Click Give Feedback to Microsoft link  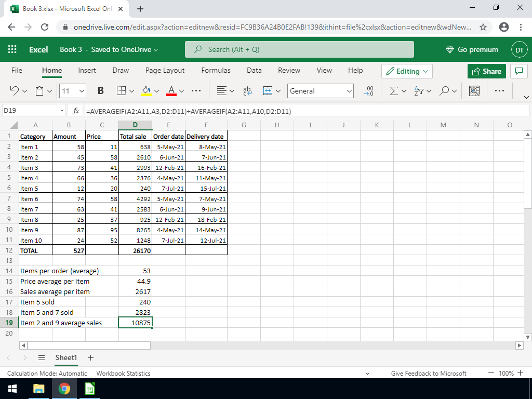[x=428, y=373]
